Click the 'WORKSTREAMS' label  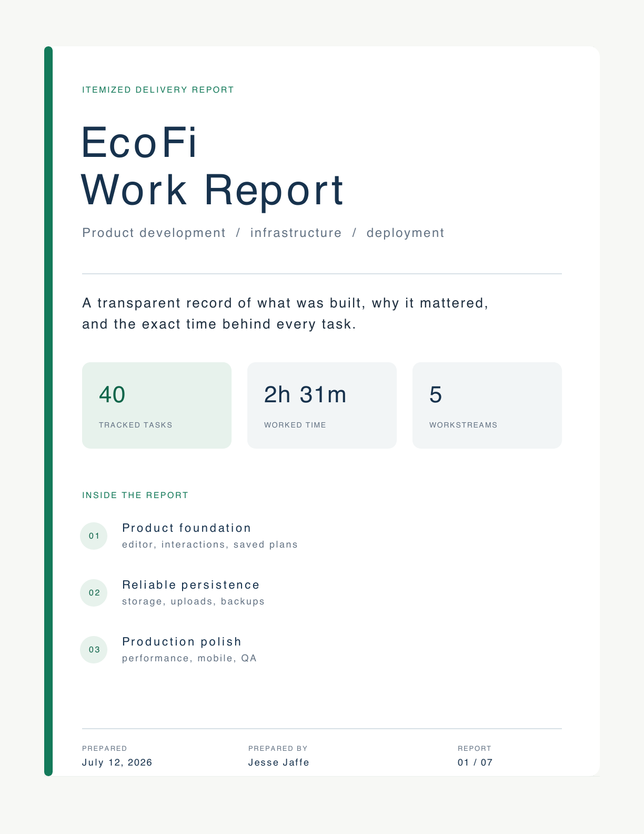point(463,425)
